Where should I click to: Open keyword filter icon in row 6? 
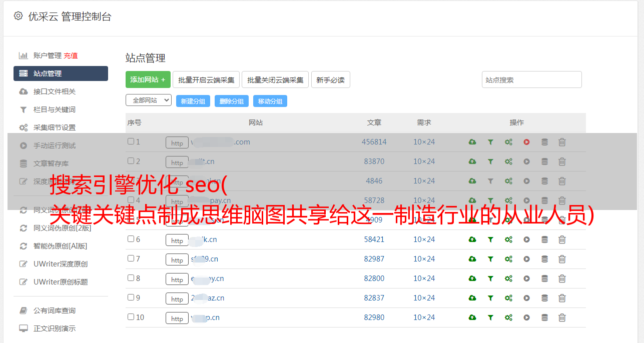490,239
